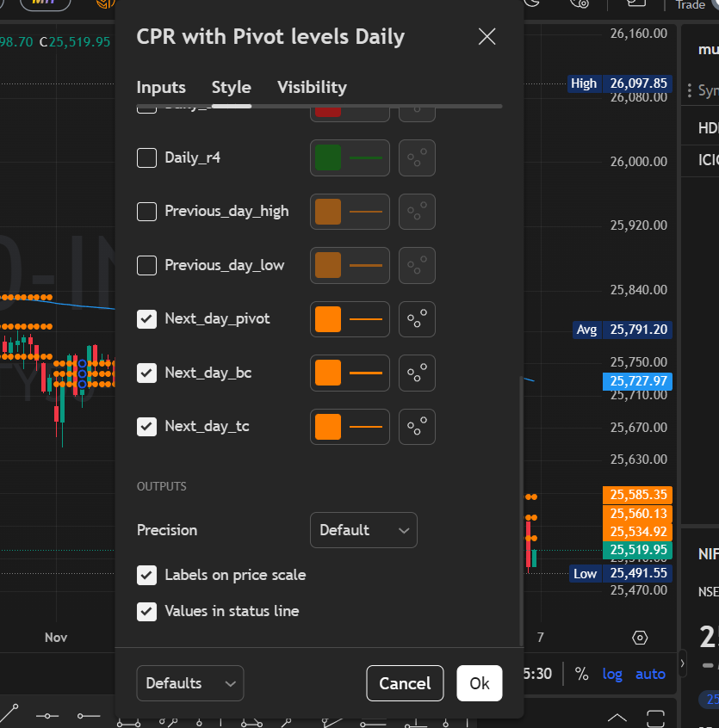Enable log scale on the chart
719x728 pixels.
pyautogui.click(x=612, y=675)
